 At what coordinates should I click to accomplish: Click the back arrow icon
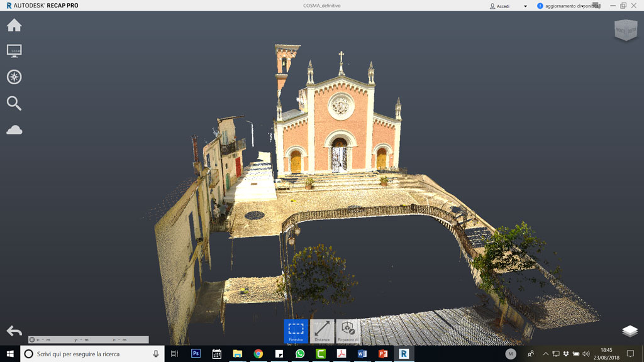(x=14, y=331)
